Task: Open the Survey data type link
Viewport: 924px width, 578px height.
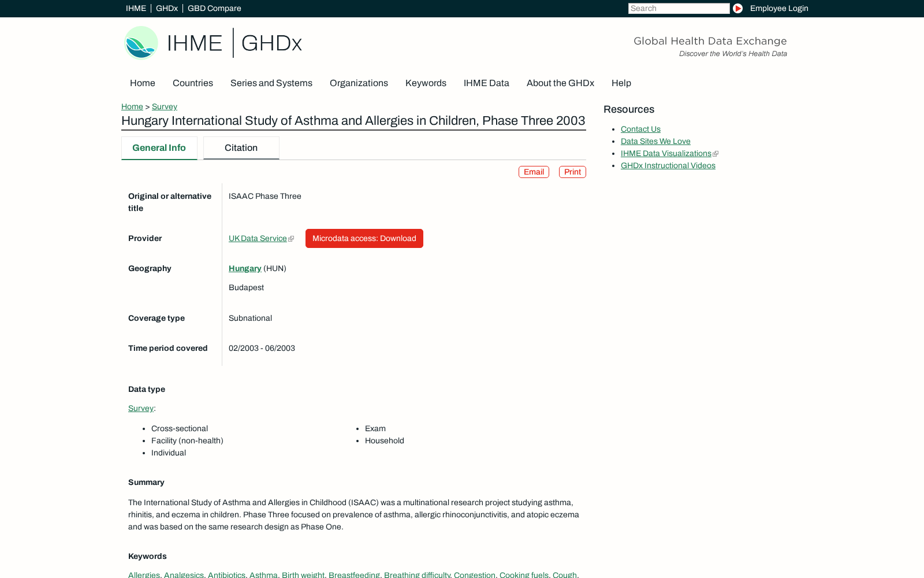Action: coord(141,408)
